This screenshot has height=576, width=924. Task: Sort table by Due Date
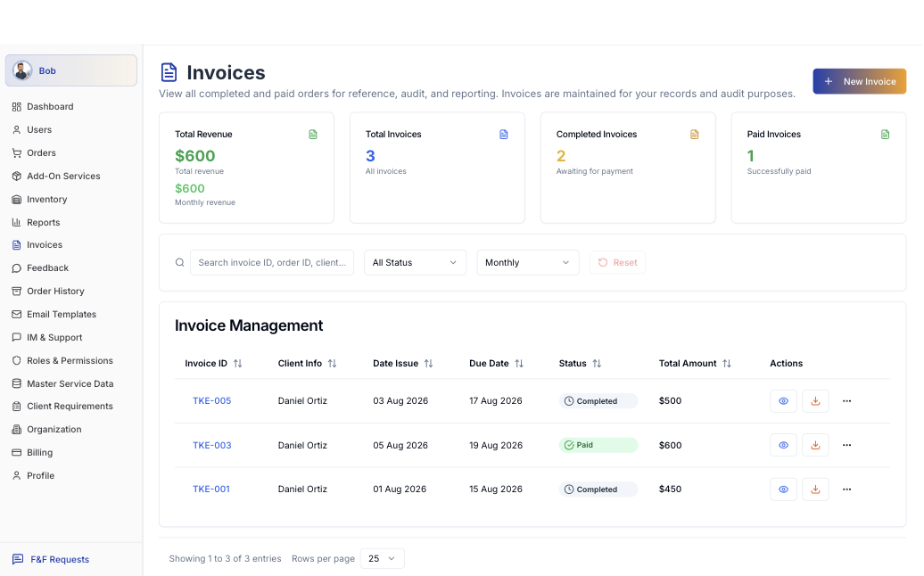pyautogui.click(x=518, y=364)
